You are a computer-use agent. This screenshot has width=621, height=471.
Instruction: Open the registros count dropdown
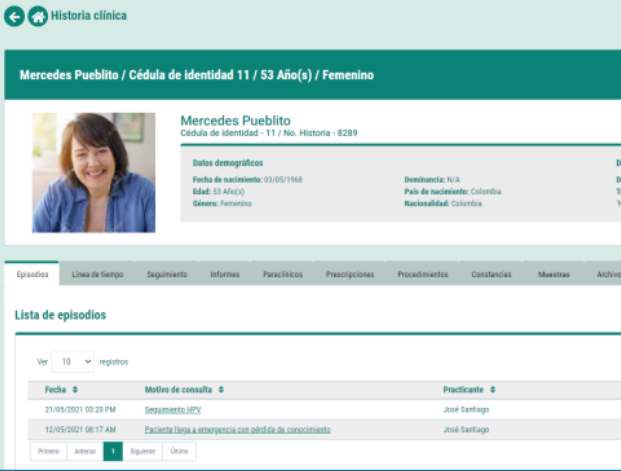(73, 362)
